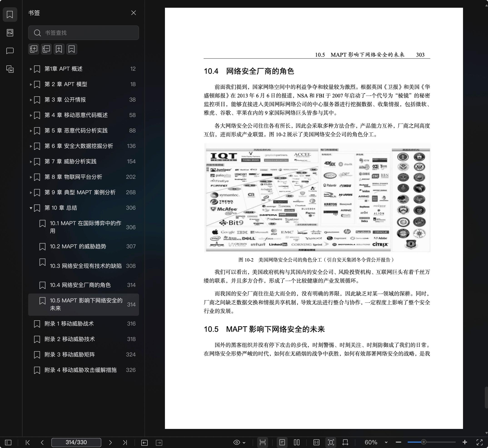The image size is (488, 448).
Task: Go to the next page
Action: [110, 442]
